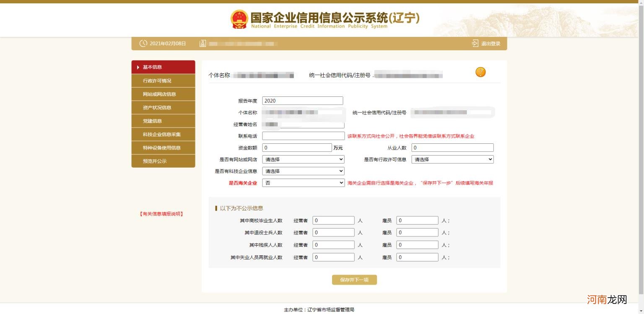Expand the 是否有行政许可信息 dropdown
Screen dimensions: 644x314
452,159
